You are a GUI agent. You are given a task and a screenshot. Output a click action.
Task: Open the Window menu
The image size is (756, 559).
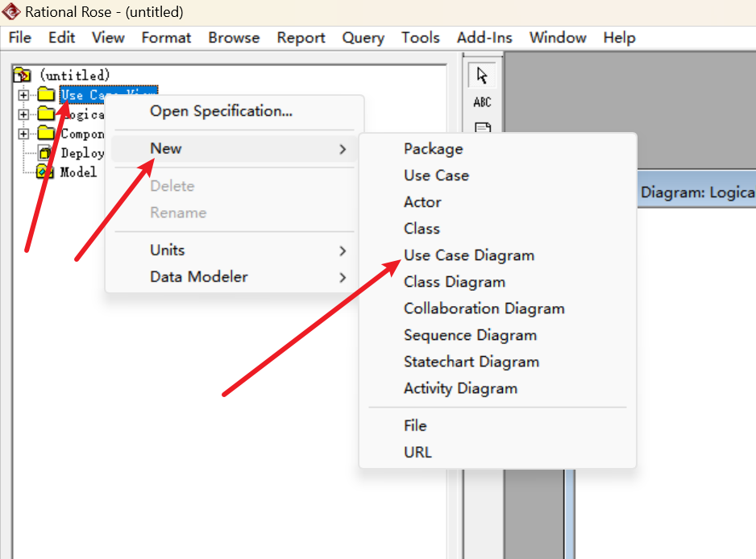click(x=558, y=38)
